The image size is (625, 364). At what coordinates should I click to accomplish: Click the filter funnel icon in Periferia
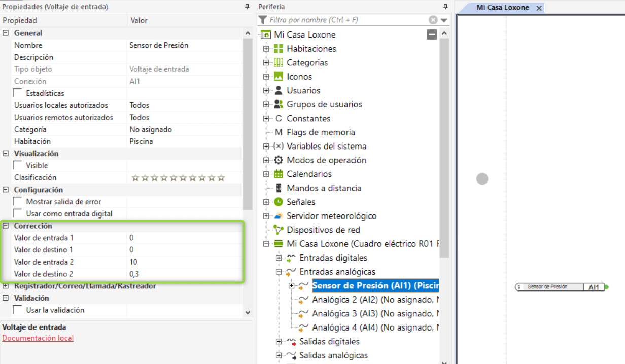262,20
